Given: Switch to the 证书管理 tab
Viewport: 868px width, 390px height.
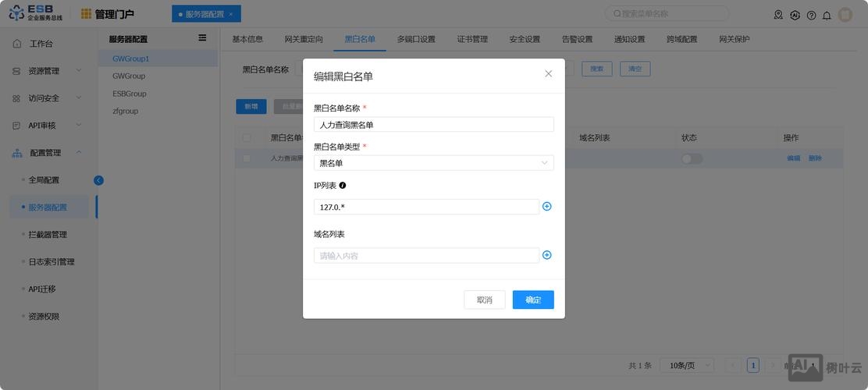Looking at the screenshot, I should 472,39.
